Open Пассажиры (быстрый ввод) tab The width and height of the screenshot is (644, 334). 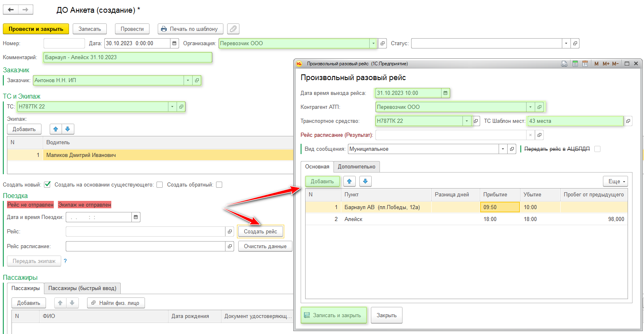(x=82, y=288)
